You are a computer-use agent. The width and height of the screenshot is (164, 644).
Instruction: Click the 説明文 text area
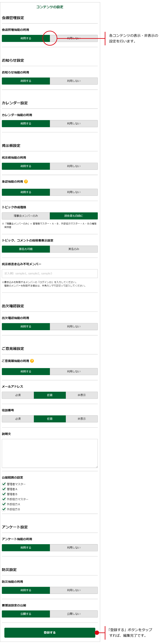pyautogui.click(x=50, y=453)
